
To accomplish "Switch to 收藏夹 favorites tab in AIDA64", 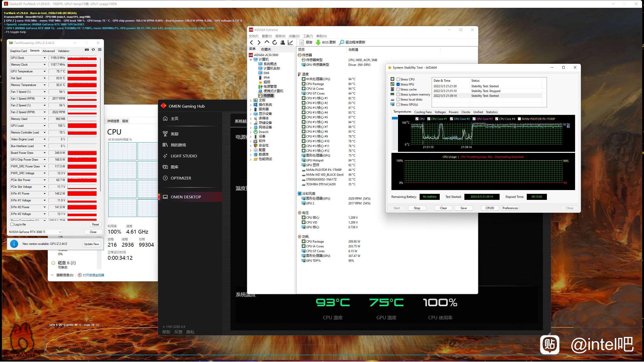I will click(x=266, y=49).
